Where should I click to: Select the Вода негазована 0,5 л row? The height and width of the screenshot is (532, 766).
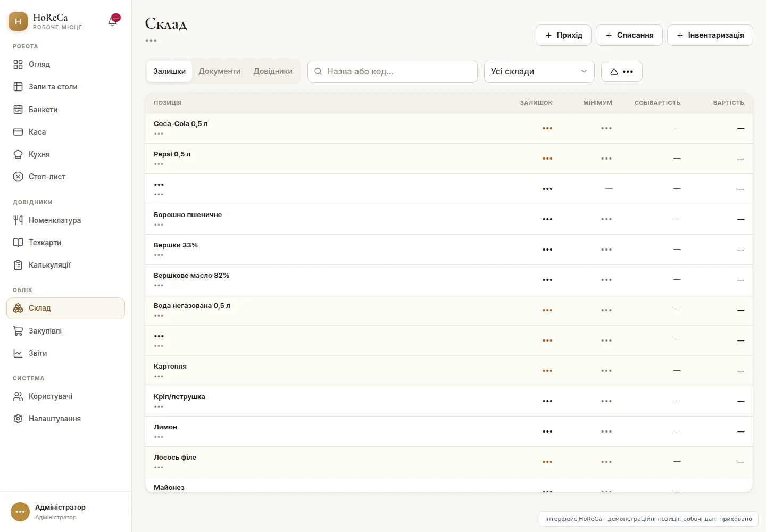point(449,310)
